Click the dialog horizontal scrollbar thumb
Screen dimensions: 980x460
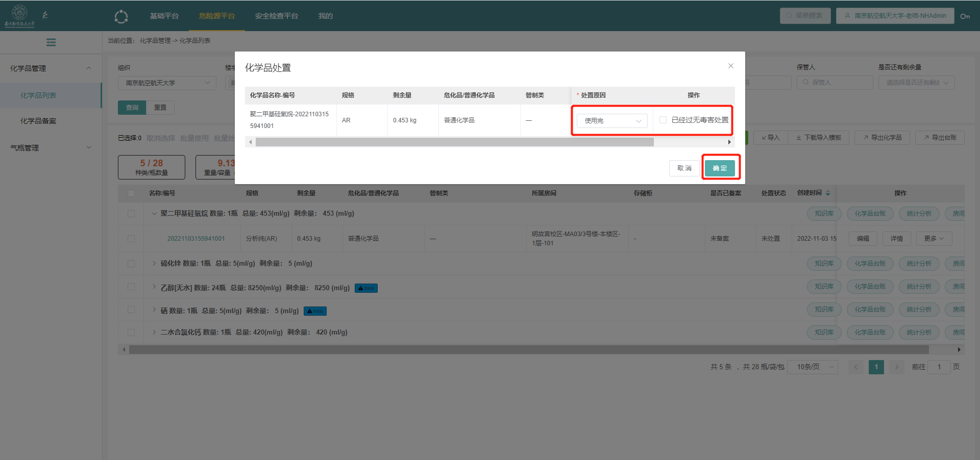click(x=454, y=142)
